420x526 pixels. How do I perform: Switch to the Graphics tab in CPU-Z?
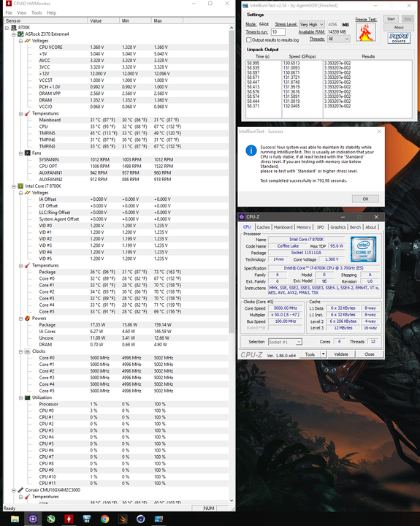(x=337, y=227)
